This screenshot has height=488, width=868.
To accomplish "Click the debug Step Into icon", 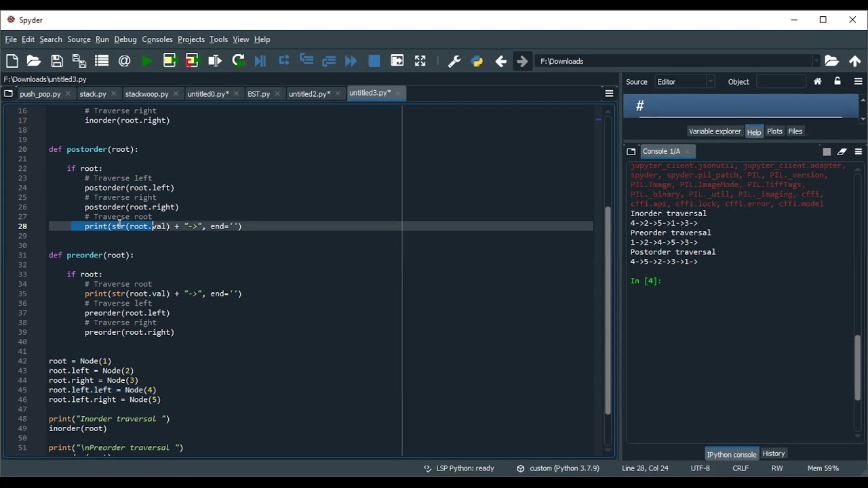I will [x=307, y=60].
